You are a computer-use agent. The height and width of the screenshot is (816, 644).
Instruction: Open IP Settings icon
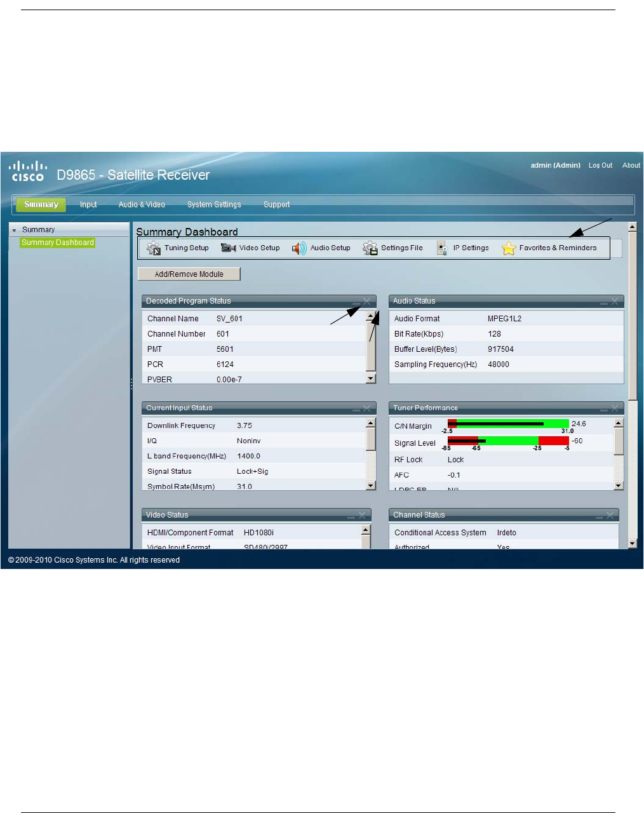442,248
